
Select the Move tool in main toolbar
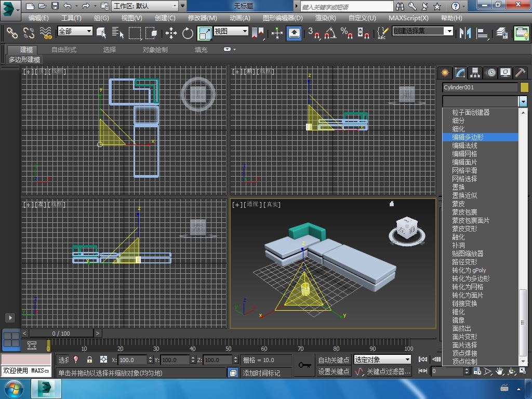[171, 33]
